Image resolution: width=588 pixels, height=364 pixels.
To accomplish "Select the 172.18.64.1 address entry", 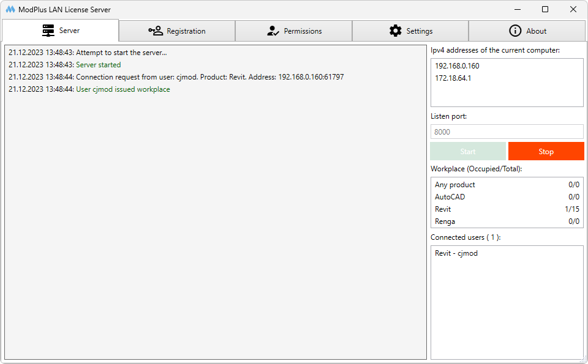I will pos(453,78).
